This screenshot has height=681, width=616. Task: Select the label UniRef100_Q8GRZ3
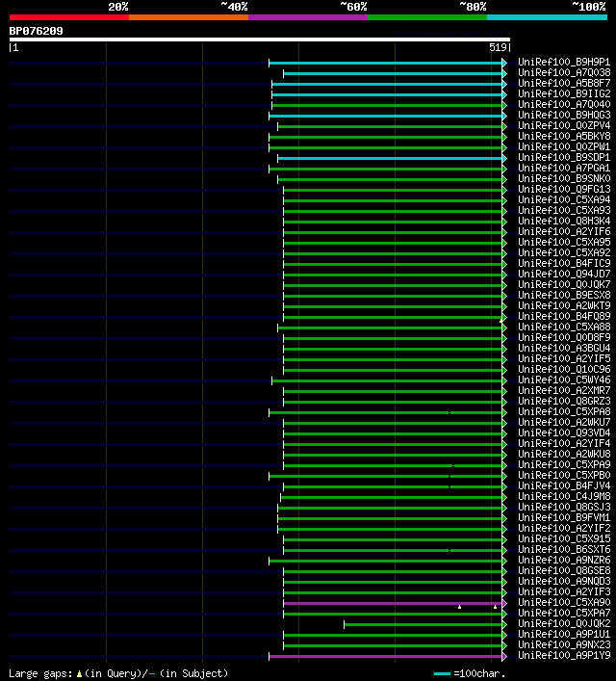[564, 401]
